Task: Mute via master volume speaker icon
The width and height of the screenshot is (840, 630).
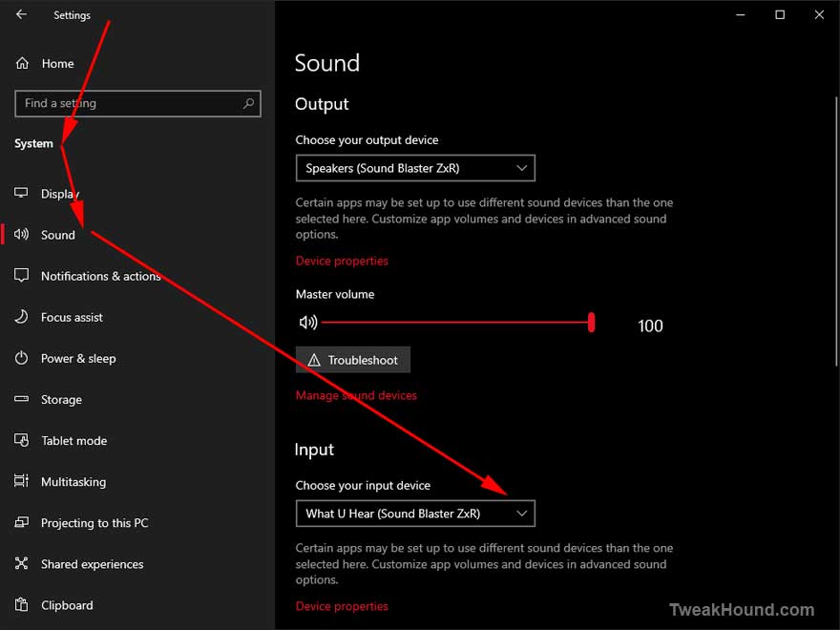Action: coord(308,322)
